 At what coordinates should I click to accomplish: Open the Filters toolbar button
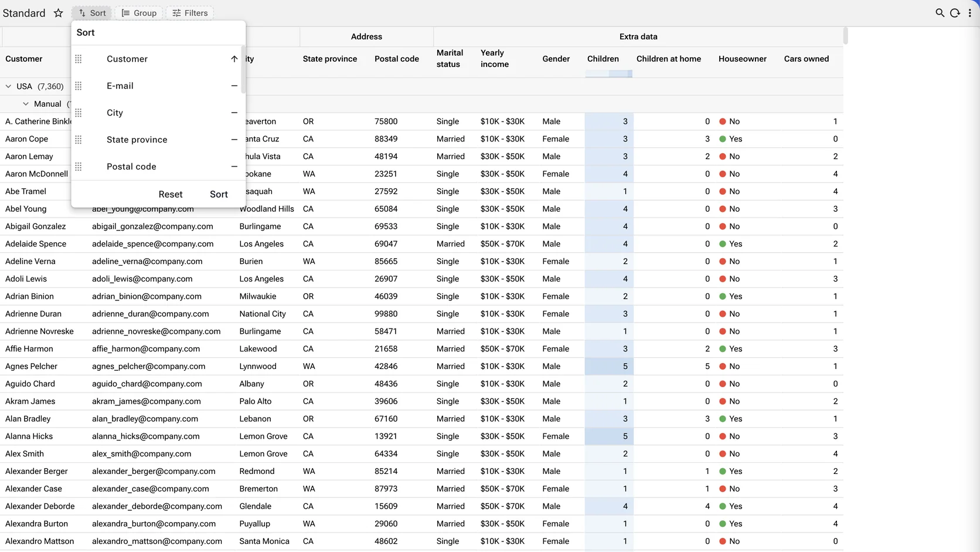(x=190, y=13)
